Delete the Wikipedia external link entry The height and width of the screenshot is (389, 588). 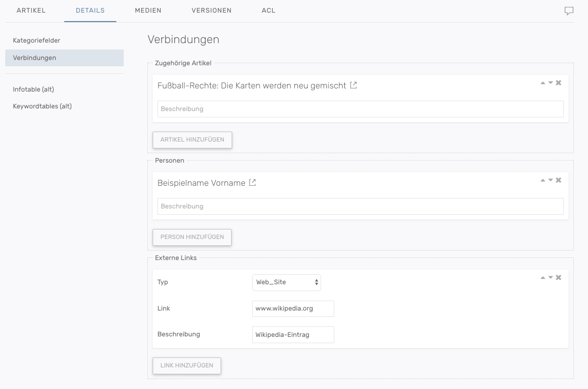(x=559, y=277)
